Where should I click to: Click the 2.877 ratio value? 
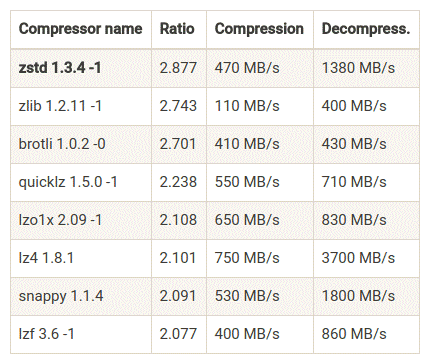click(178, 68)
